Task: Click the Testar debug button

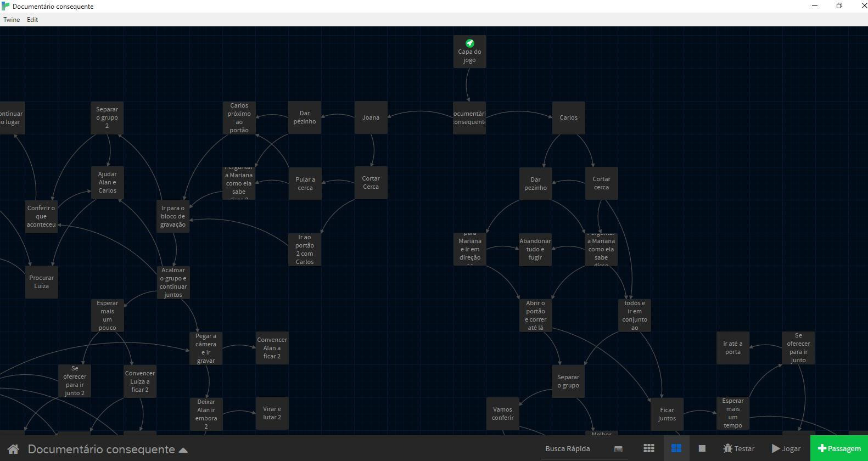Action: [738, 448]
